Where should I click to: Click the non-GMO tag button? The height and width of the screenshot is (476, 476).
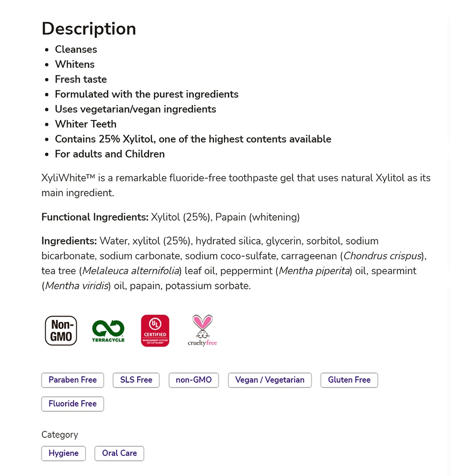pyautogui.click(x=194, y=380)
